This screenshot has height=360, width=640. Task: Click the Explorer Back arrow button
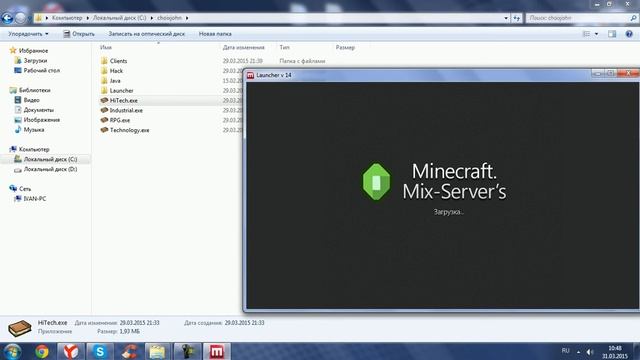click(7, 18)
